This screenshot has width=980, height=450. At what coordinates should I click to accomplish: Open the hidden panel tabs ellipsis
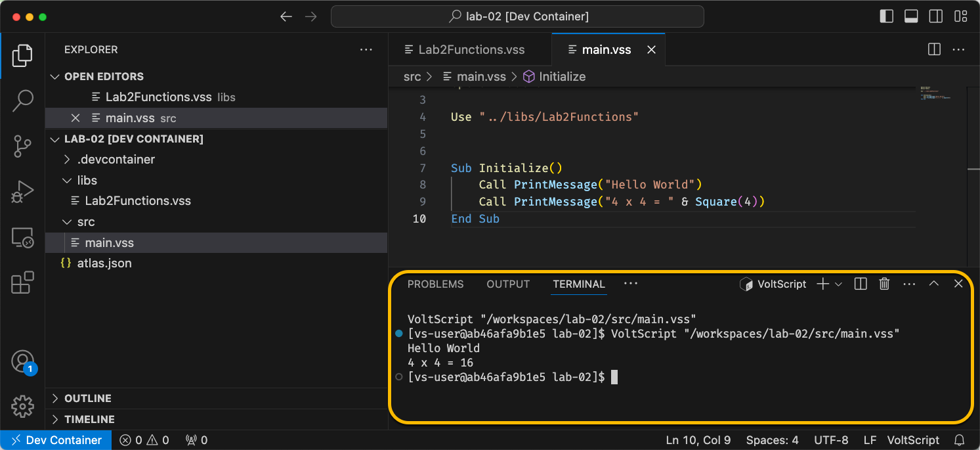point(631,284)
